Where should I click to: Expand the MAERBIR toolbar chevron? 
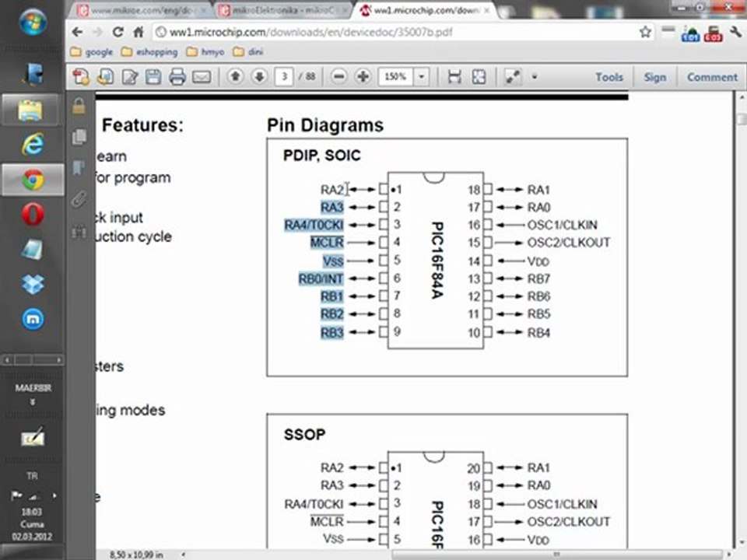[x=33, y=402]
